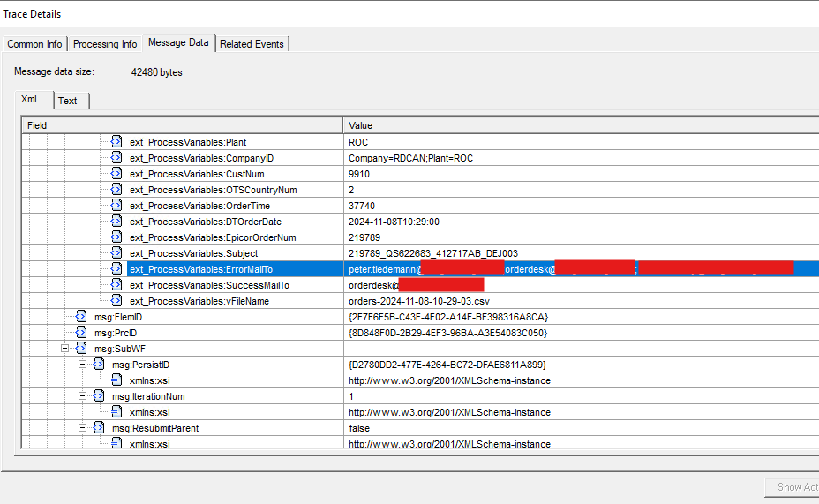Viewport: 819px width, 504px height.
Task: Click the value false for msg:ResubmitParent
Action: tap(359, 428)
